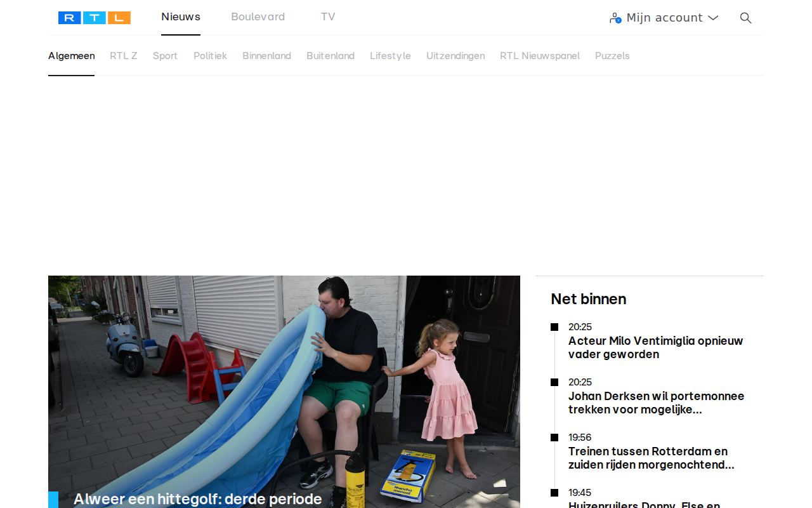Switch to the Boulevard tab
This screenshot has width=812, height=508.
[258, 17]
